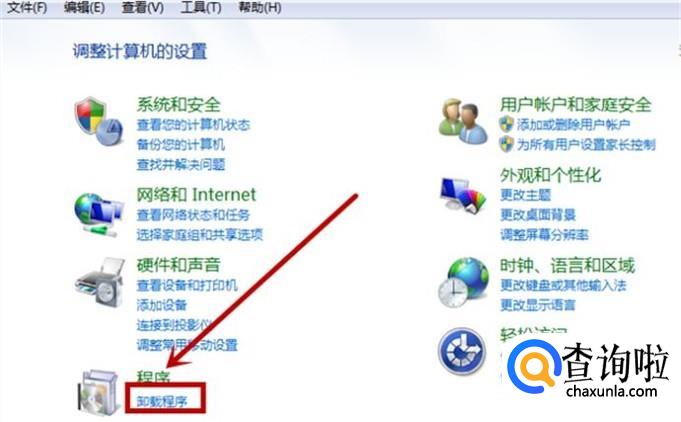This screenshot has height=422, width=681.
Task: Open the 帮助(H) menu
Action: [259, 7]
